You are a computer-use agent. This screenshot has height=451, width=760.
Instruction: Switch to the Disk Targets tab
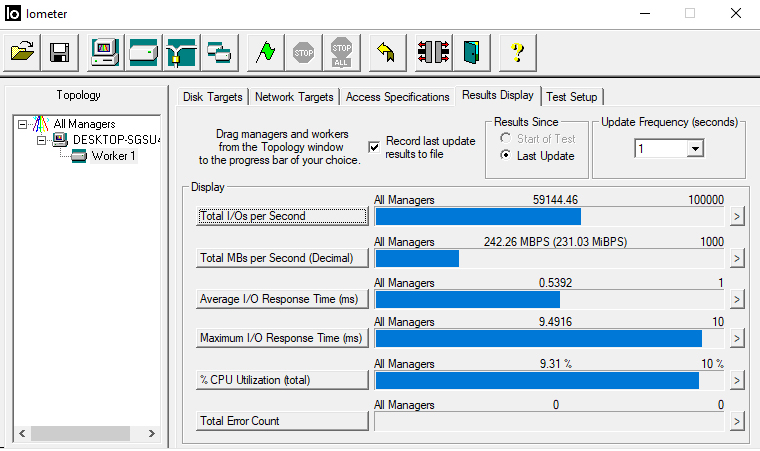coord(212,97)
